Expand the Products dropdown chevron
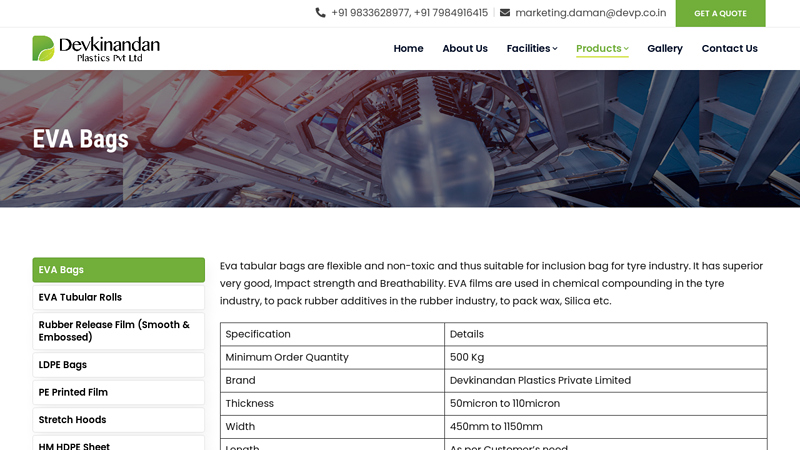The width and height of the screenshot is (800, 450). point(626,49)
